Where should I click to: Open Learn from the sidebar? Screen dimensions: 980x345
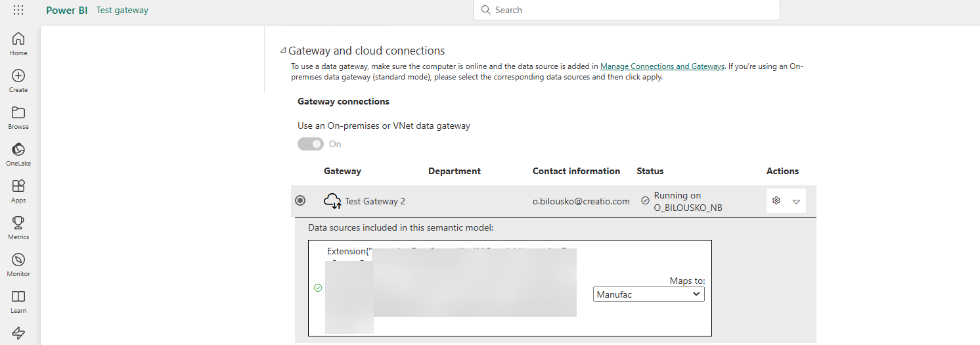(18, 302)
